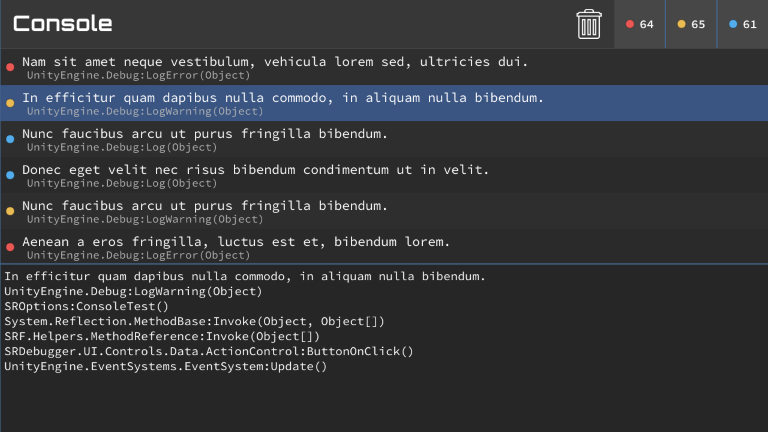
Task: Select the warning 'Nunc faucibus arcu' log entry
Action: click(x=384, y=211)
